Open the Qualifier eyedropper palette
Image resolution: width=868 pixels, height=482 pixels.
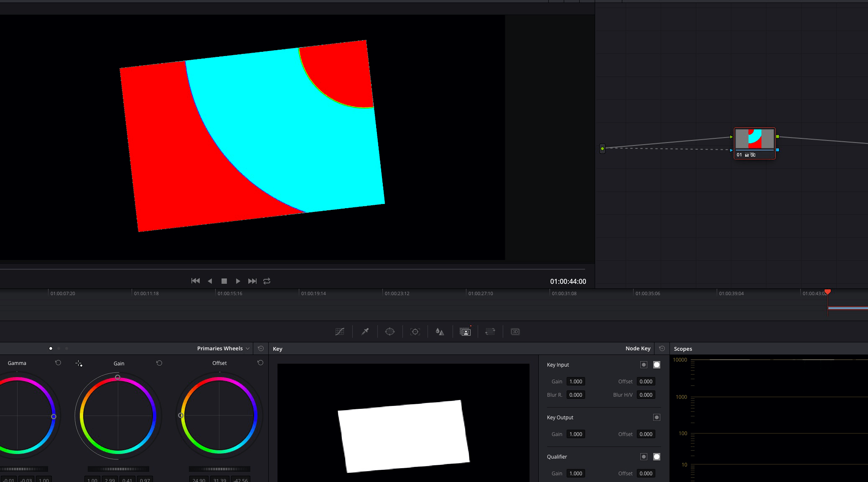click(x=365, y=332)
